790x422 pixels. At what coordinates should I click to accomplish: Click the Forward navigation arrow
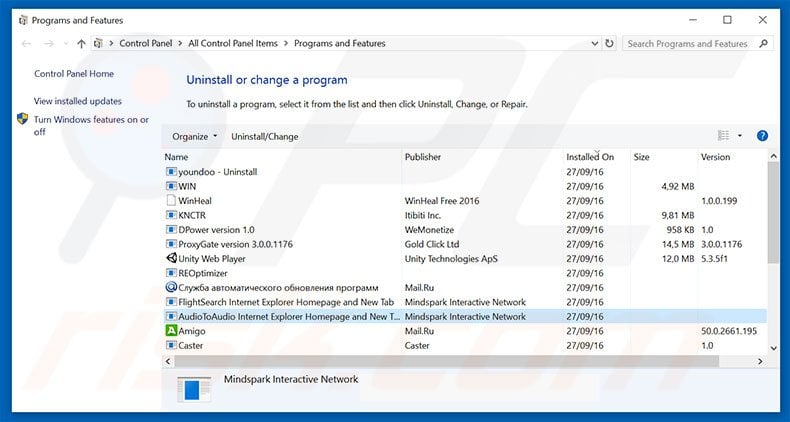[48, 44]
